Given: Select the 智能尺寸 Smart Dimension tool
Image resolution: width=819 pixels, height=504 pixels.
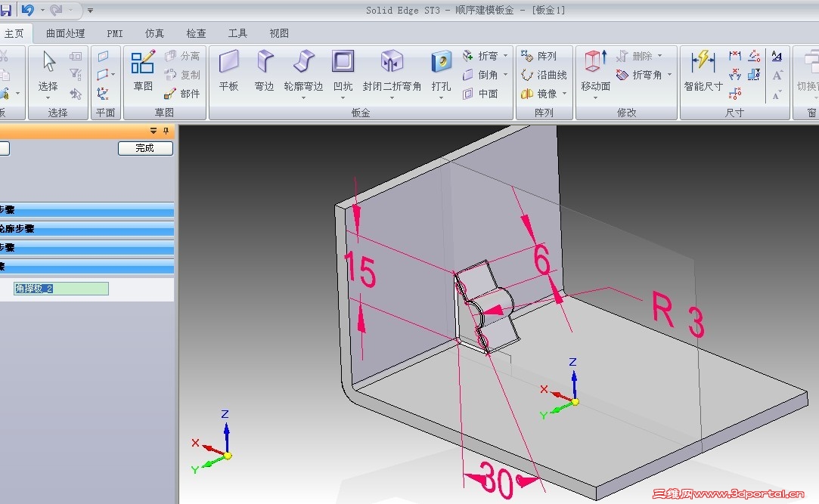Looking at the screenshot, I should coord(703,62).
